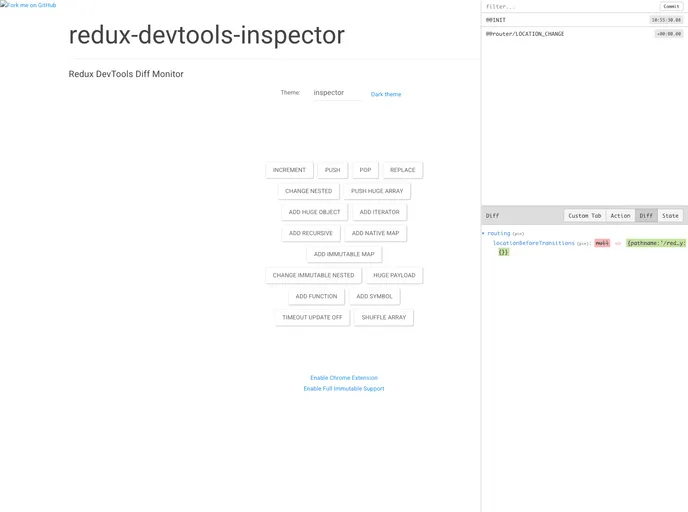Switch to the Action tab
This screenshot has height=512, width=688.
620,216
